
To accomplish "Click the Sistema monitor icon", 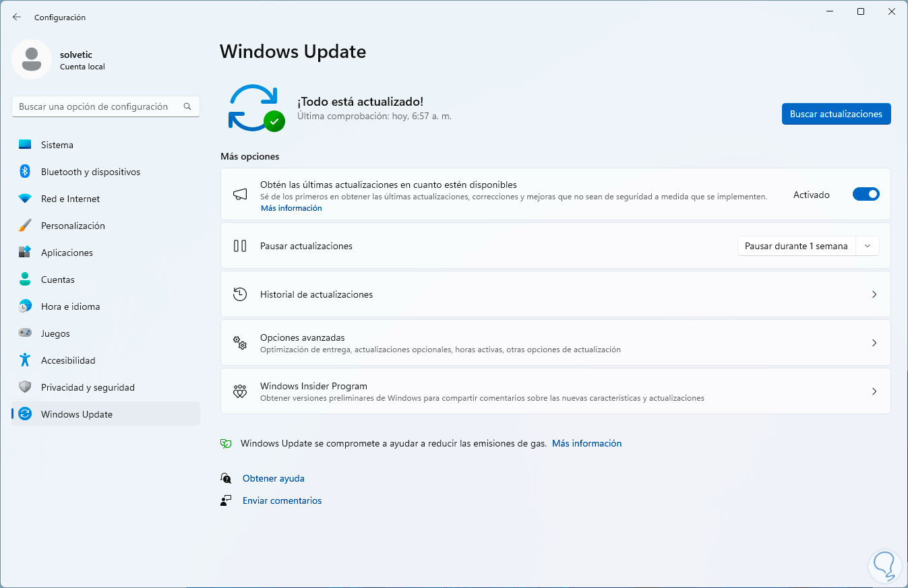I will point(25,145).
